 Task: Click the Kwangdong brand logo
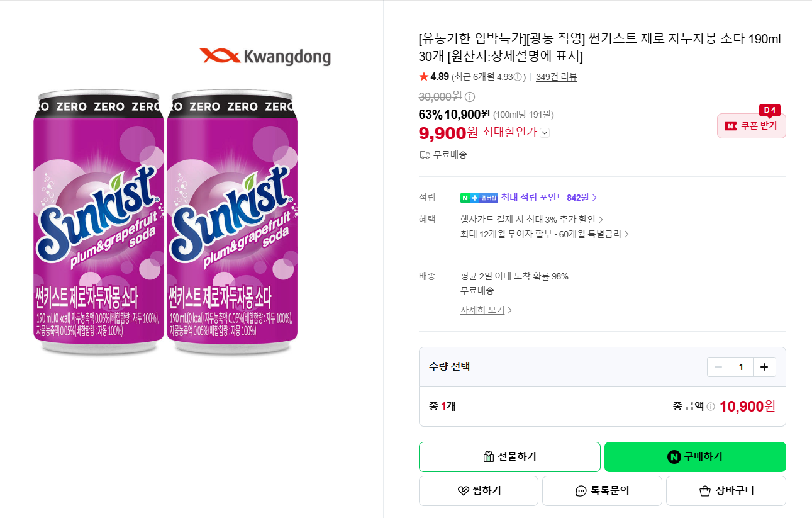point(265,57)
